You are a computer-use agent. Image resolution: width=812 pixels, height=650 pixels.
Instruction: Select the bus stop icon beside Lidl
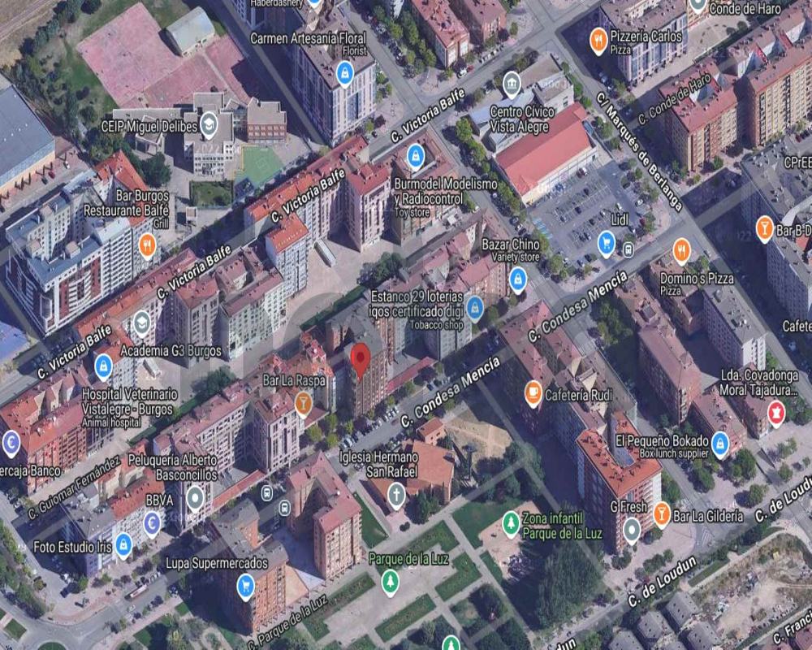[628, 249]
